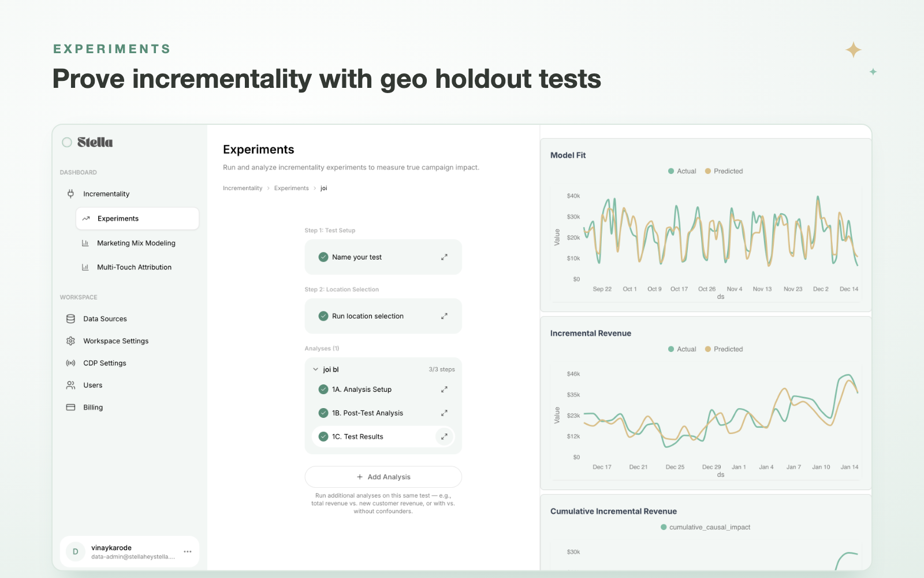The height and width of the screenshot is (578, 924).
Task: Expand the 1A. Analysis Setup step
Action: [x=444, y=390]
